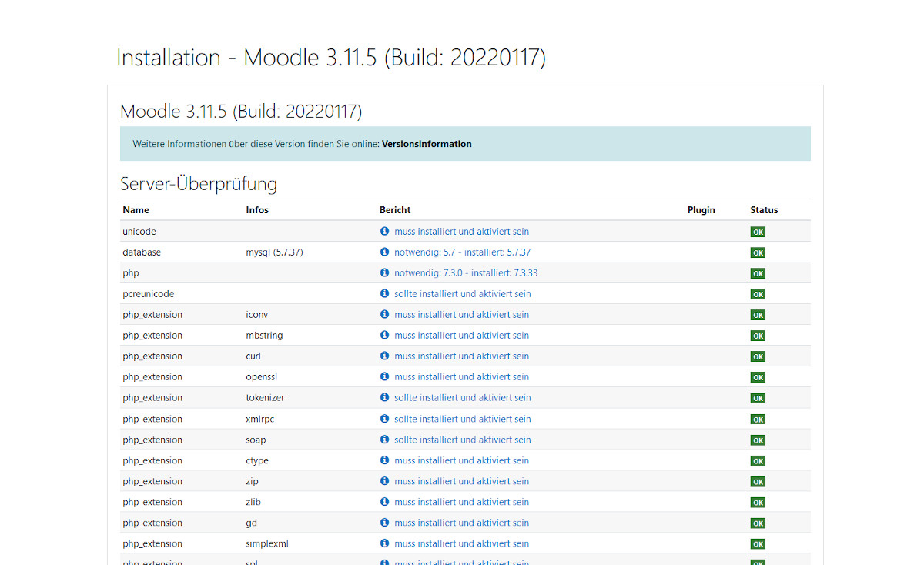Click the info icon in database row
924x565 pixels.
[x=385, y=252]
